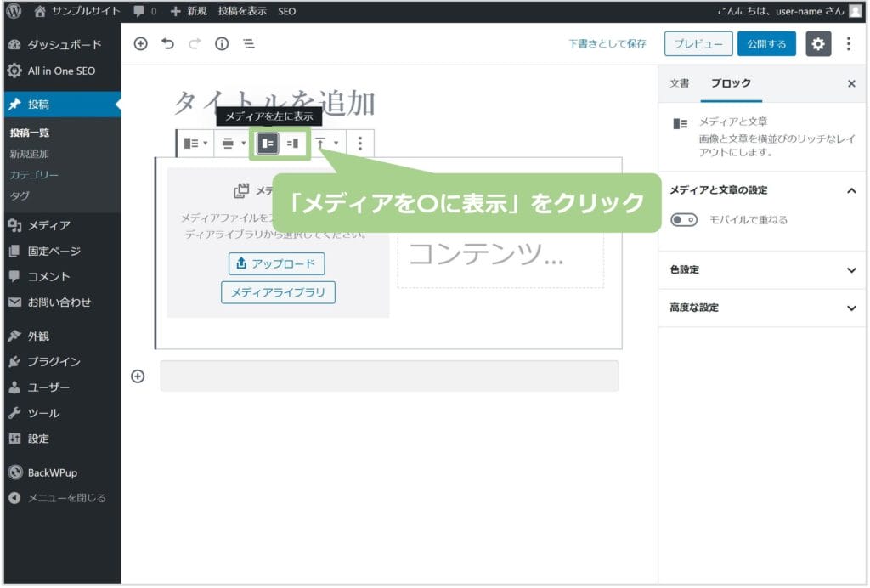Click the add block plus icon in top toolbar
This screenshot has width=870, height=588.
(x=141, y=44)
